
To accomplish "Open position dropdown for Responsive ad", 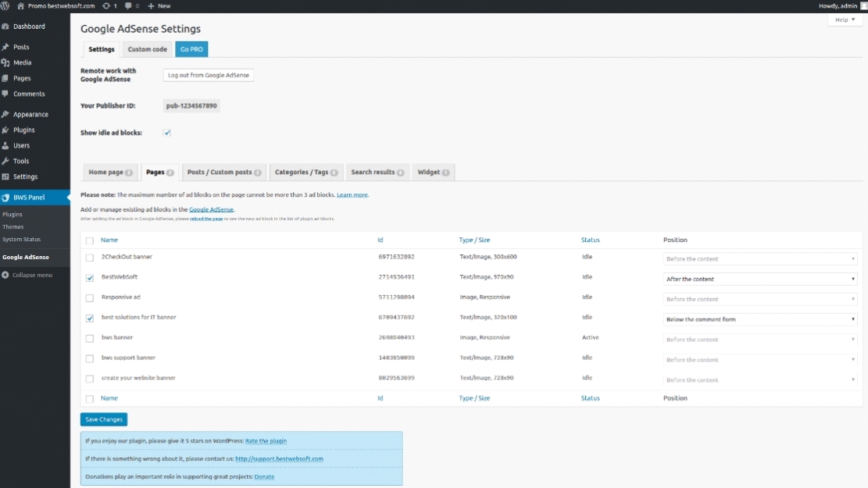I will (760, 299).
